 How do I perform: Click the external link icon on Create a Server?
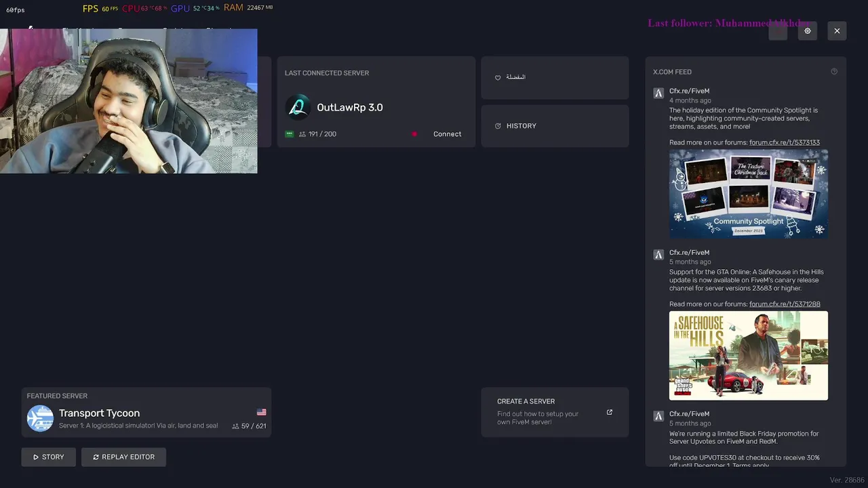[609, 412]
